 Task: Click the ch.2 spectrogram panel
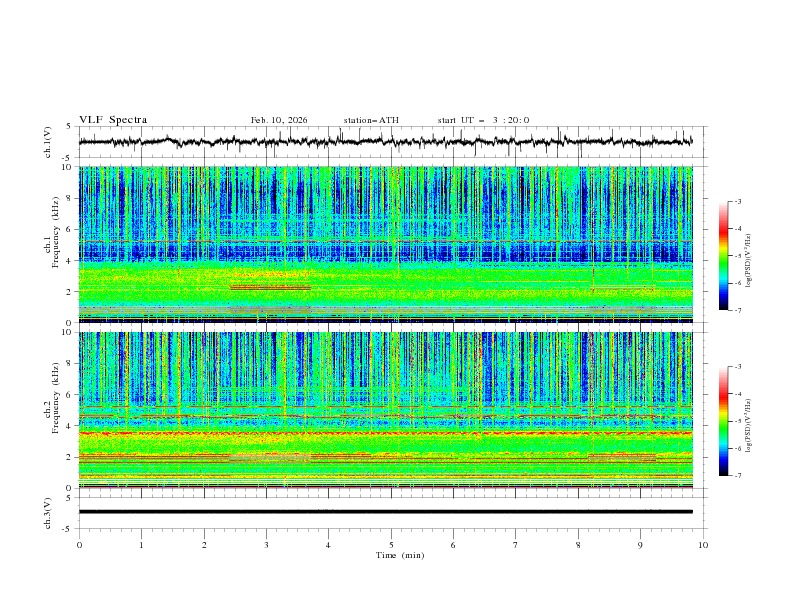pos(386,409)
